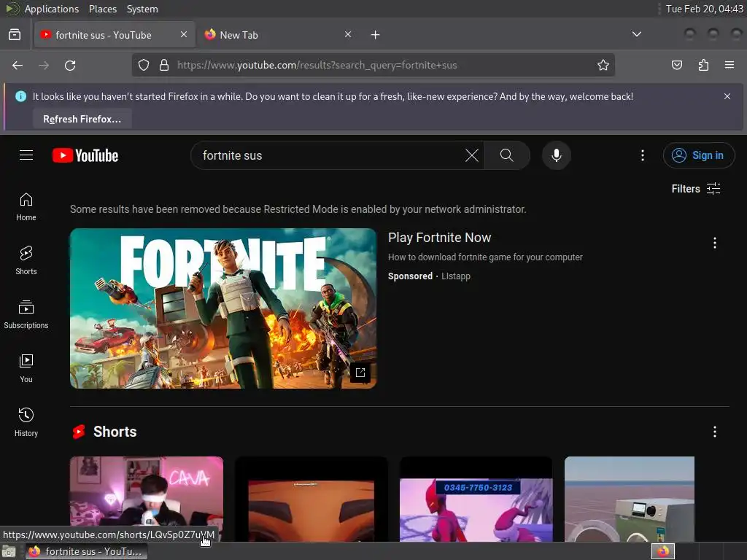The height and width of the screenshot is (560, 747).
Task: Click the date and time clock
Action: tap(704, 9)
